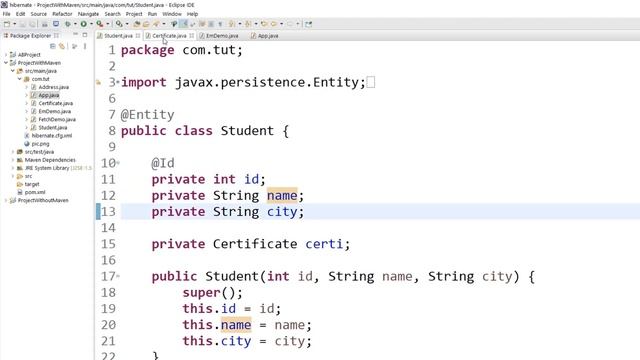Switch to the App.java editor tab
This screenshot has height=360, width=640.
(x=268, y=36)
